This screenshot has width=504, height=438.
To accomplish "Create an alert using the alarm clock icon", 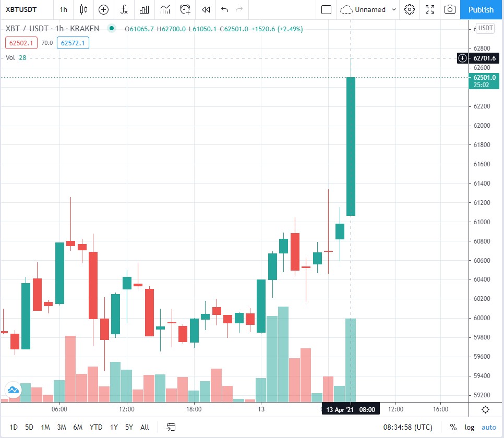I will 185,9.
